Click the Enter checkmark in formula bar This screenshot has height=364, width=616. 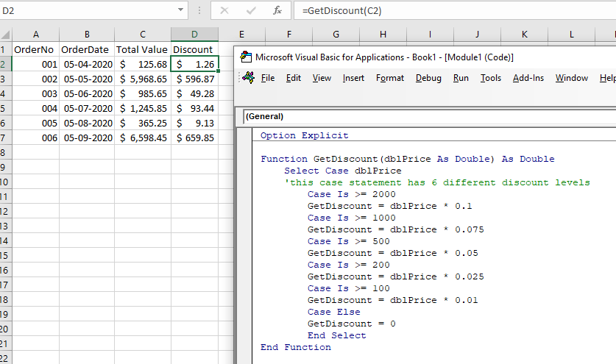(x=251, y=11)
